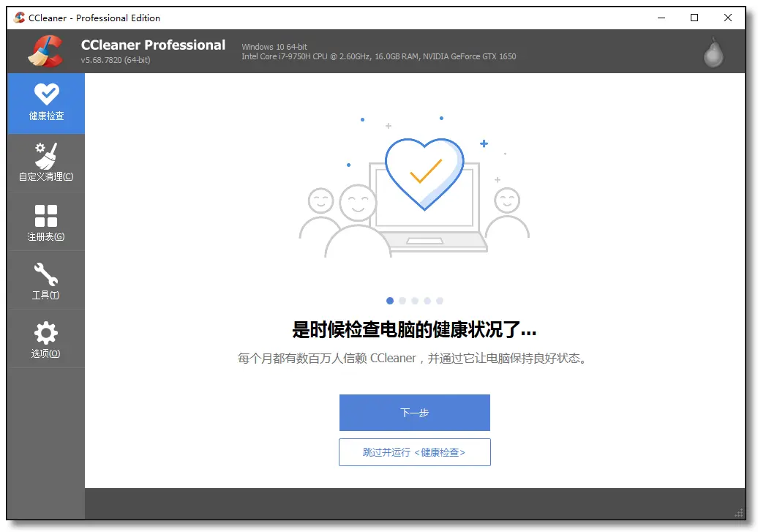
Task: Click 跳过并运行 <健康检查> skip button
Action: point(415,452)
